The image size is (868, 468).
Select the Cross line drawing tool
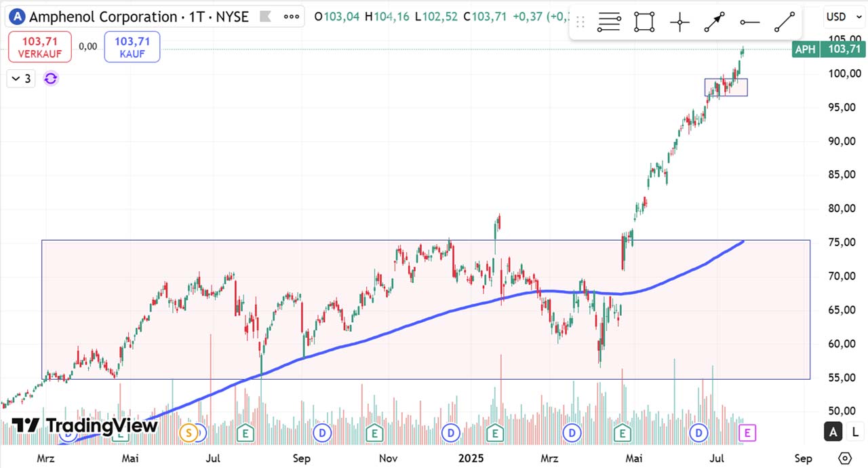coord(679,23)
